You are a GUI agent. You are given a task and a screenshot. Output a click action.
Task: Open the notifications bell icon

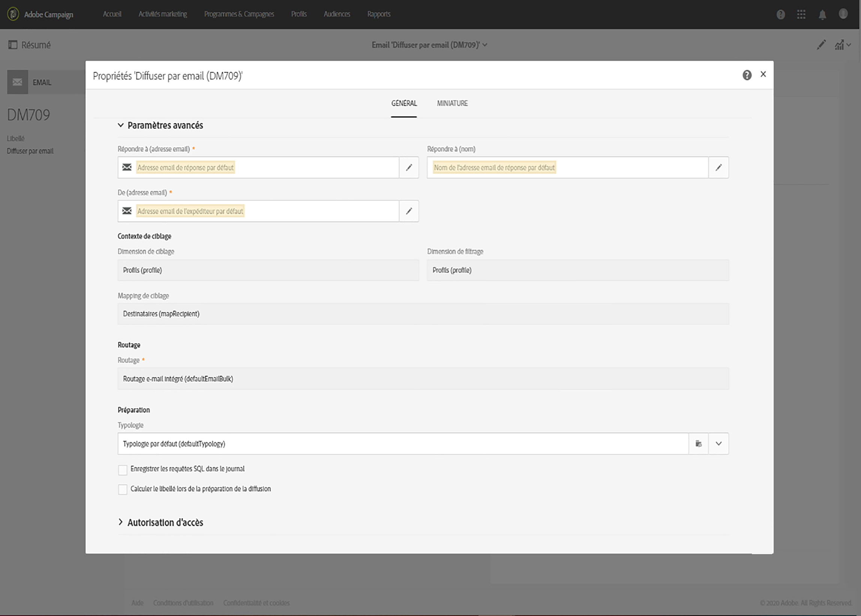tap(822, 14)
